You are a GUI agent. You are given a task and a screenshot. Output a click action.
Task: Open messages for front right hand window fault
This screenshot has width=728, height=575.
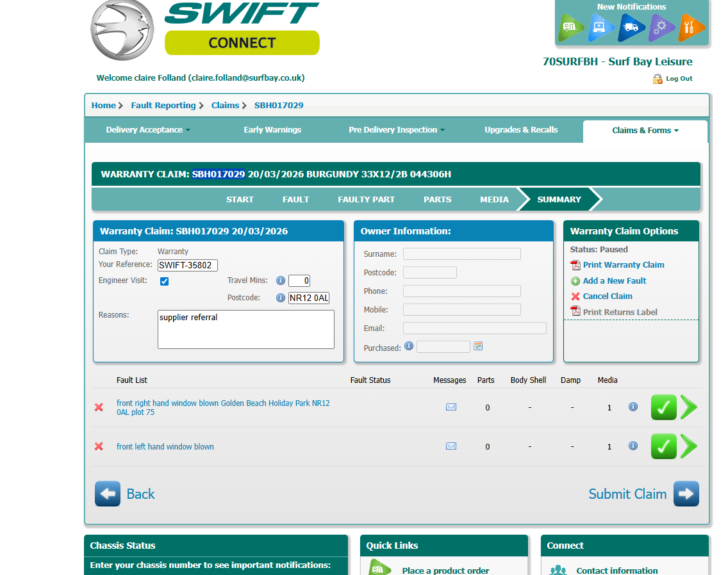tap(451, 407)
